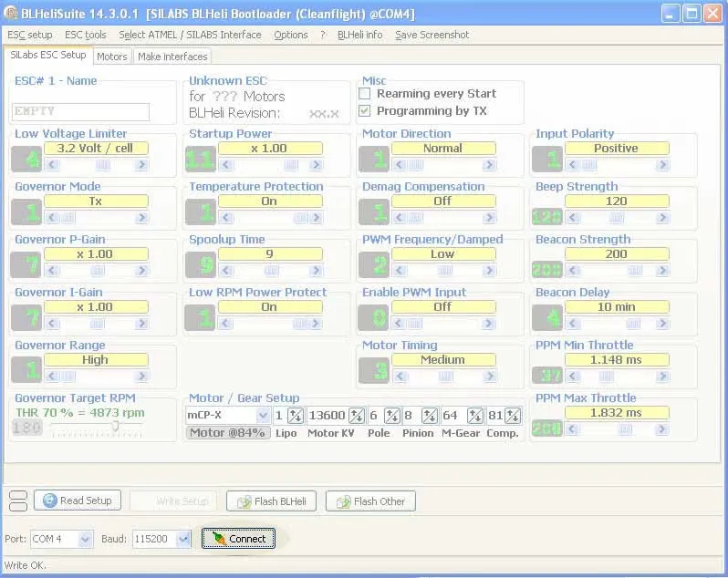
Task: Click the Motor KV stepper icon
Action: (357, 416)
